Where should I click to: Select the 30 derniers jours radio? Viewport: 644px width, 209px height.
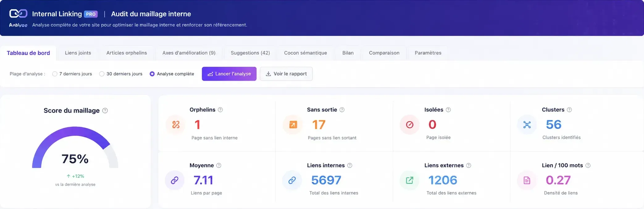[102, 74]
